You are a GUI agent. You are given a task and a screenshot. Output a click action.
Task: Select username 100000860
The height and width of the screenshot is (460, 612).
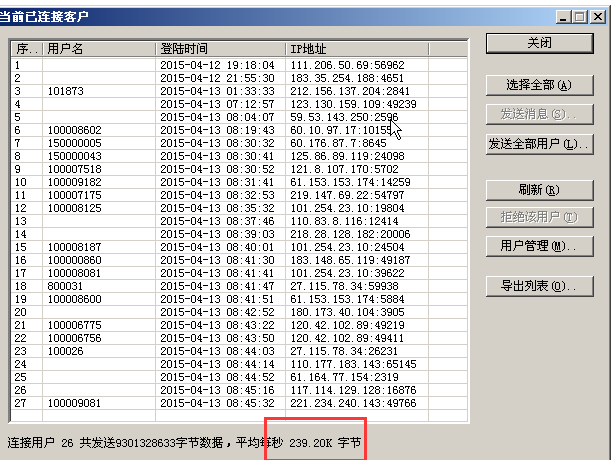(75, 260)
